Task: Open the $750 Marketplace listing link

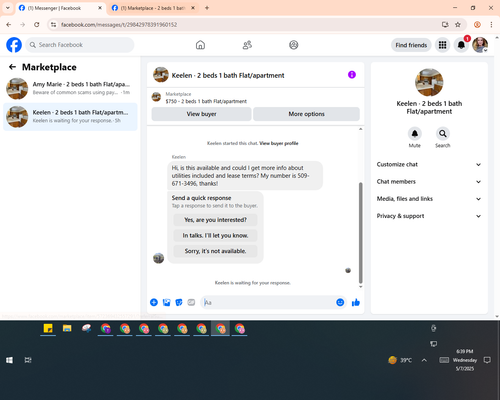Action: point(206,101)
